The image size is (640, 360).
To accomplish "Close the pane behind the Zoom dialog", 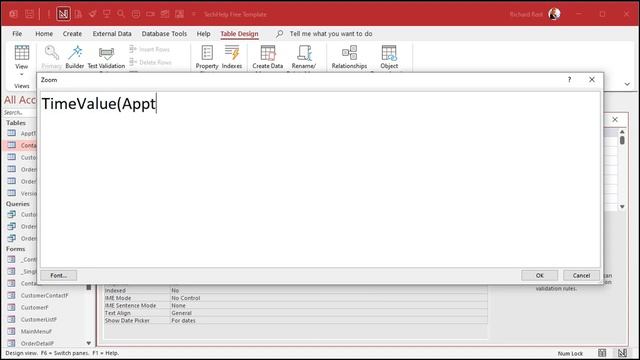I will coord(615,120).
